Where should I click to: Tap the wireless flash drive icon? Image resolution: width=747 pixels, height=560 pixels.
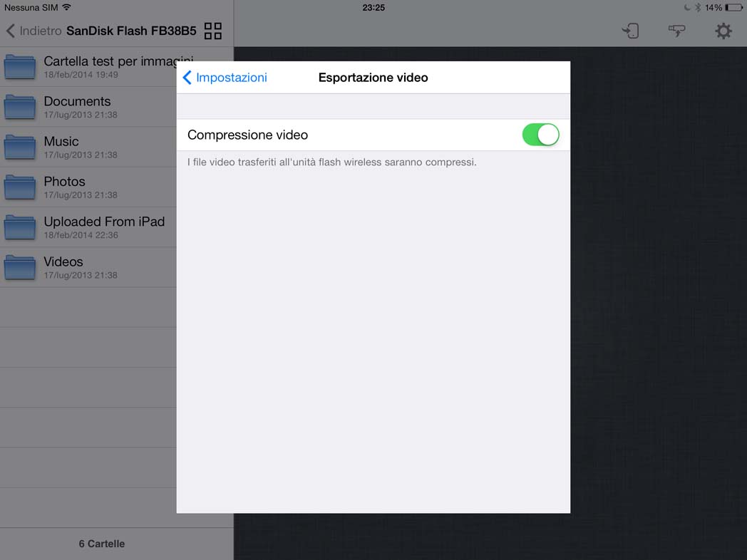[x=676, y=31]
